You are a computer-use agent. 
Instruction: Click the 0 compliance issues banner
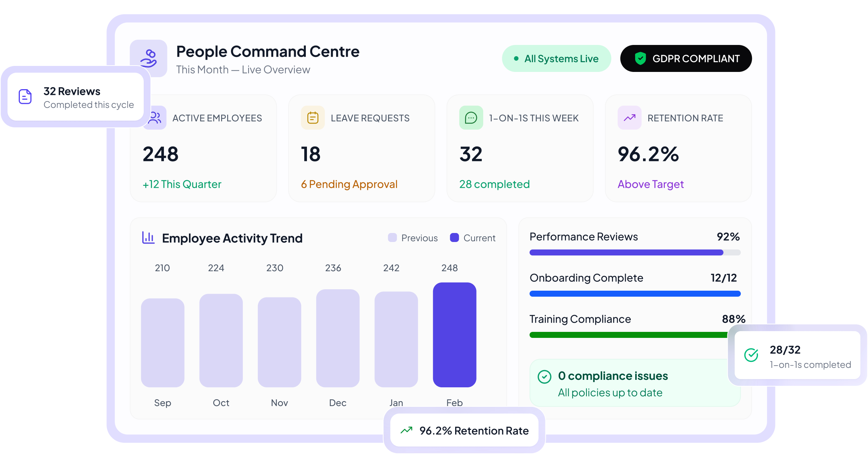pos(635,383)
